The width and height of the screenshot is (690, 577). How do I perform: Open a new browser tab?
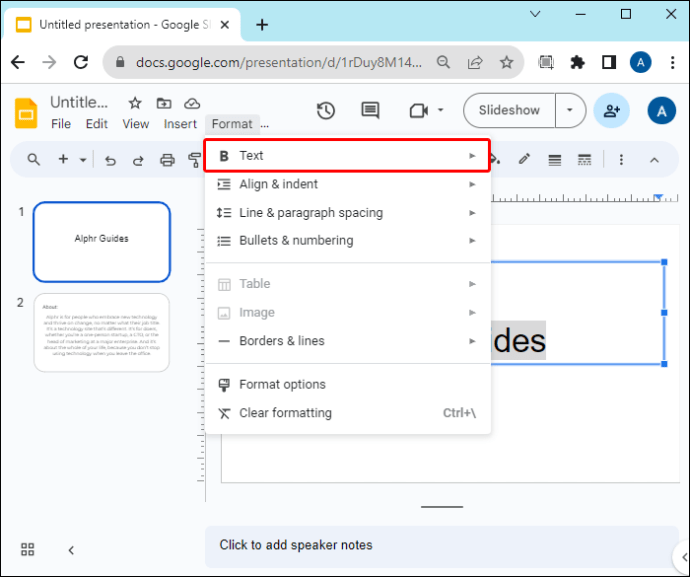(262, 25)
